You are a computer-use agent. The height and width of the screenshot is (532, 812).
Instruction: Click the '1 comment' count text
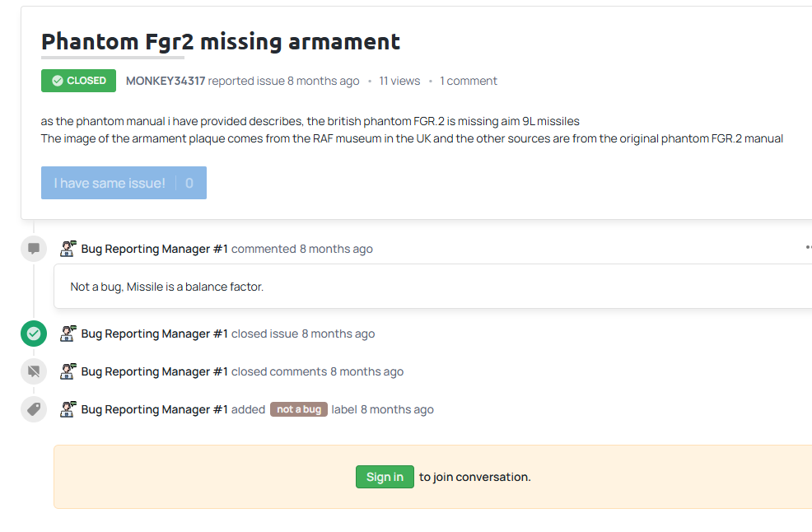[x=469, y=81]
